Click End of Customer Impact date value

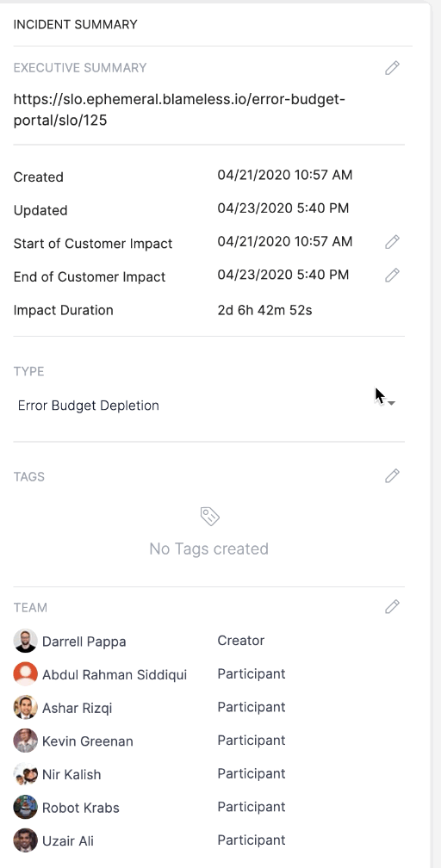tap(283, 275)
